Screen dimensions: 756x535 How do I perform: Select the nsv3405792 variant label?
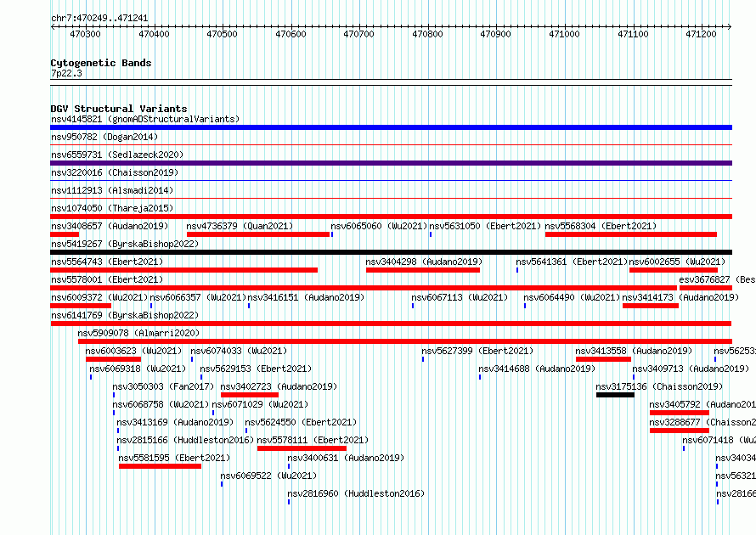(x=702, y=404)
